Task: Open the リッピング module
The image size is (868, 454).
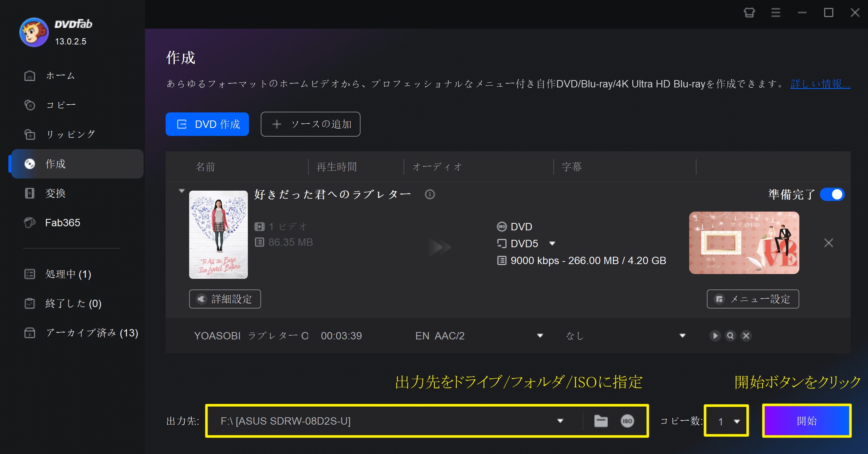Action: tap(77, 134)
